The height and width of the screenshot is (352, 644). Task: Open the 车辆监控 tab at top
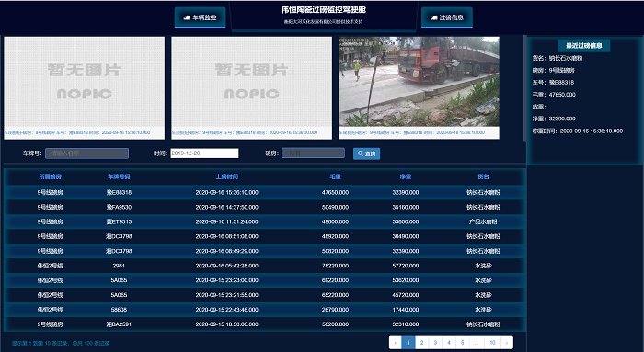pos(200,17)
